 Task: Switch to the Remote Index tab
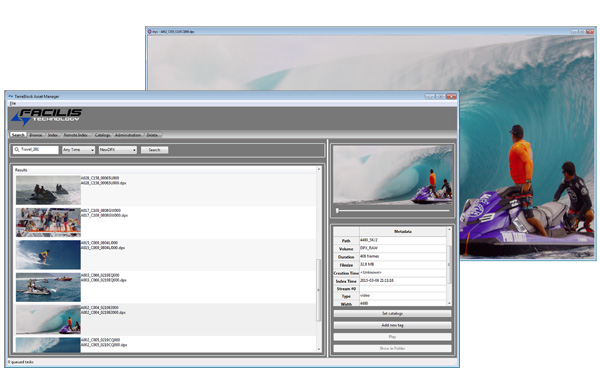(75, 135)
